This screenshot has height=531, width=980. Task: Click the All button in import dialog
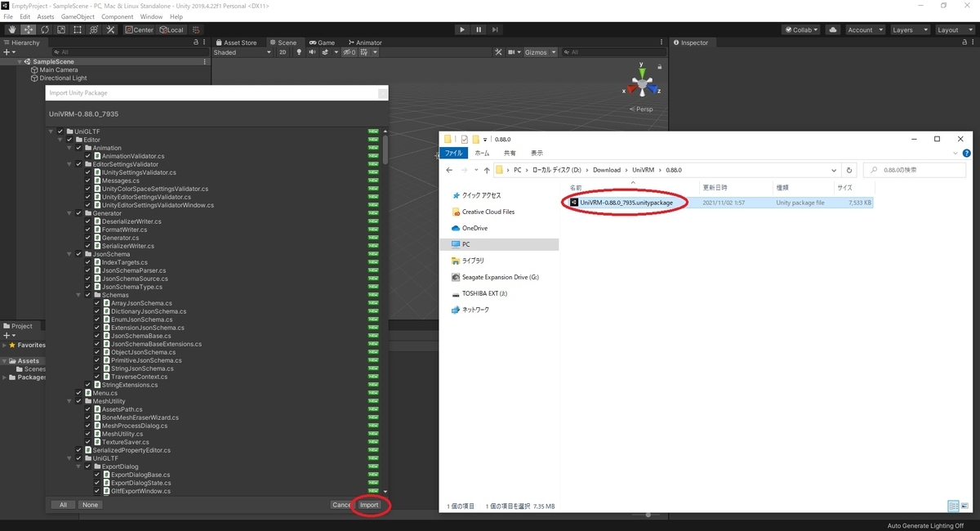point(63,505)
